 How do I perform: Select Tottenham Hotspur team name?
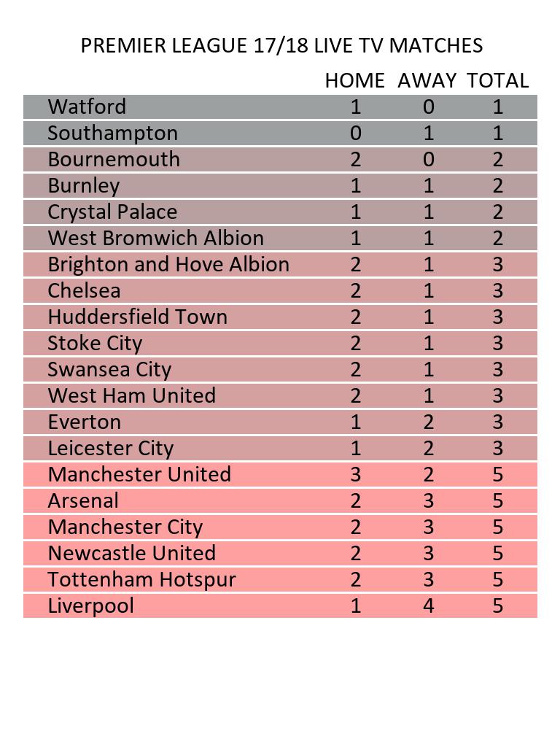(141, 580)
